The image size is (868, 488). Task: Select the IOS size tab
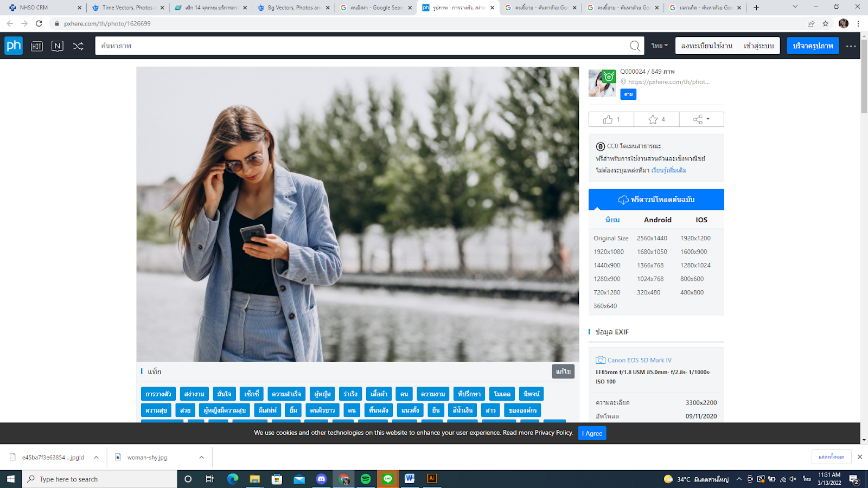coord(701,220)
